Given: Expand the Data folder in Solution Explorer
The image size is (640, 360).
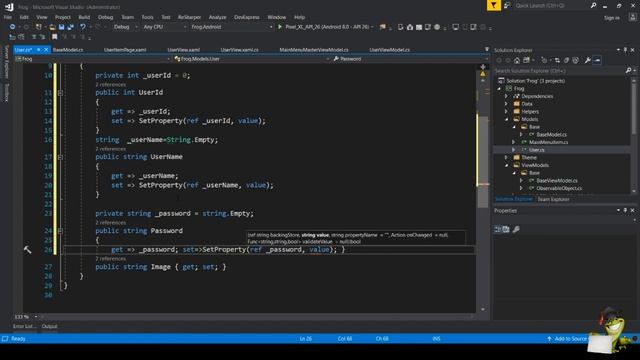Looking at the screenshot, I should click(507, 104).
